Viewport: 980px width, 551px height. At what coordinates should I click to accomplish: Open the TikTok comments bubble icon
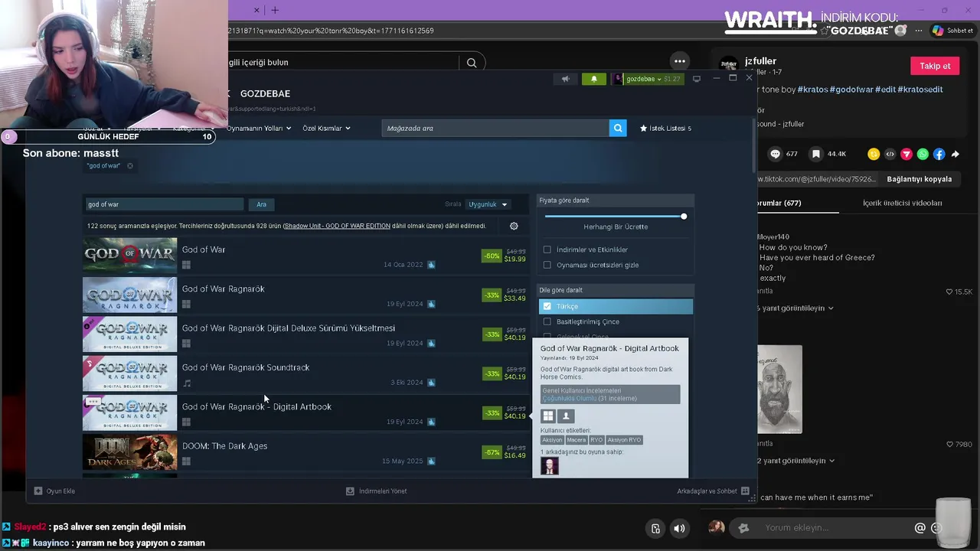point(775,154)
